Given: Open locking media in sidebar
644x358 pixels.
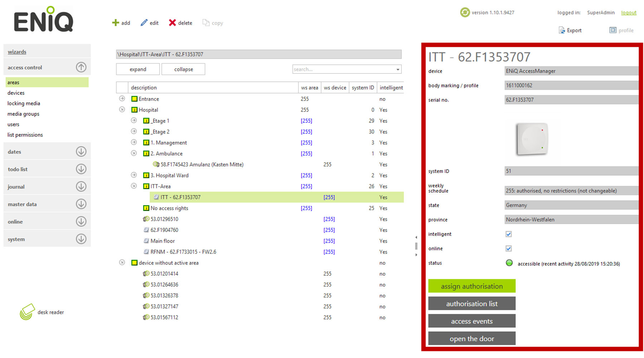Looking at the screenshot, I should pos(24,103).
